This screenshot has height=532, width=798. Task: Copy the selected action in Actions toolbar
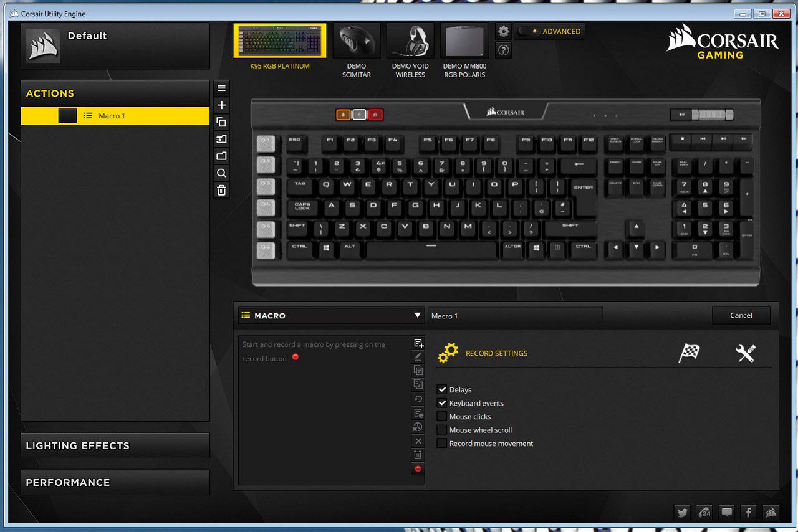coord(221,122)
